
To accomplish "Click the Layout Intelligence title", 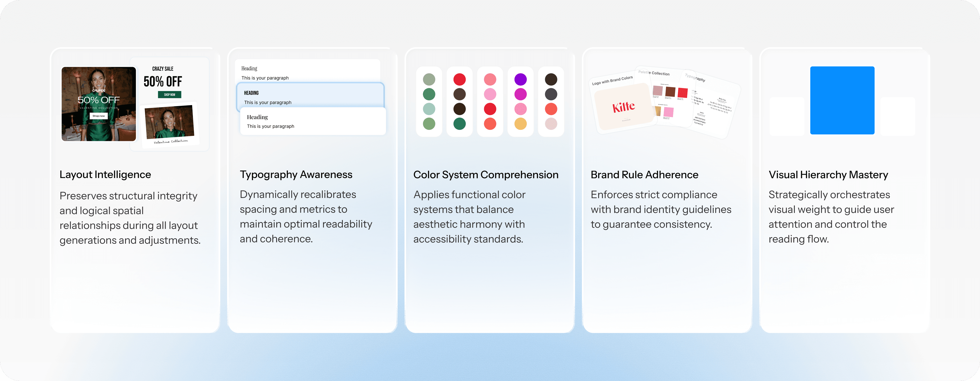I will coord(105,174).
